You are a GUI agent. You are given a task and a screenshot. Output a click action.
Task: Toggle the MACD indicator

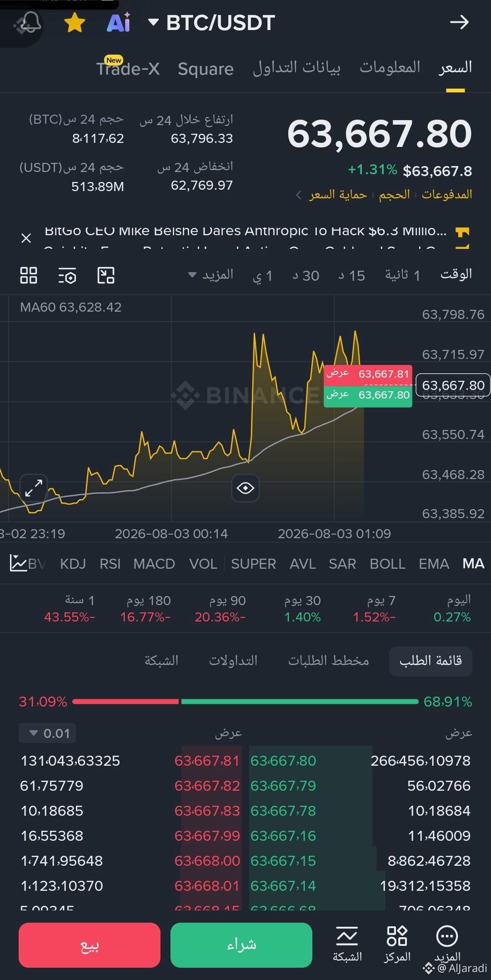click(x=154, y=564)
